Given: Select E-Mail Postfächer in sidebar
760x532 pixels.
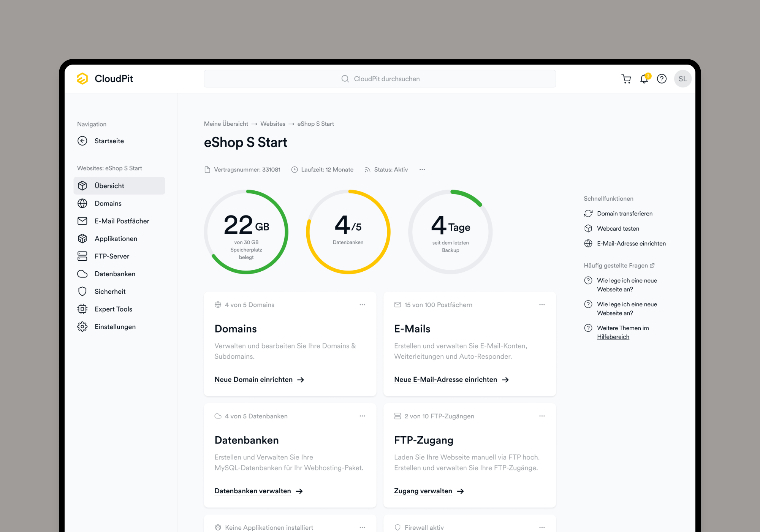Looking at the screenshot, I should [122, 221].
